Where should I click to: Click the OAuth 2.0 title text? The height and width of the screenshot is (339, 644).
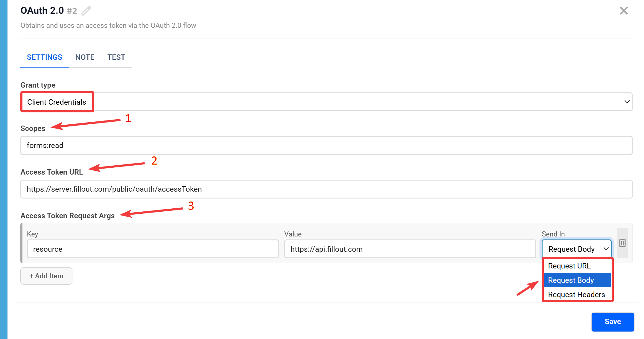coord(42,11)
